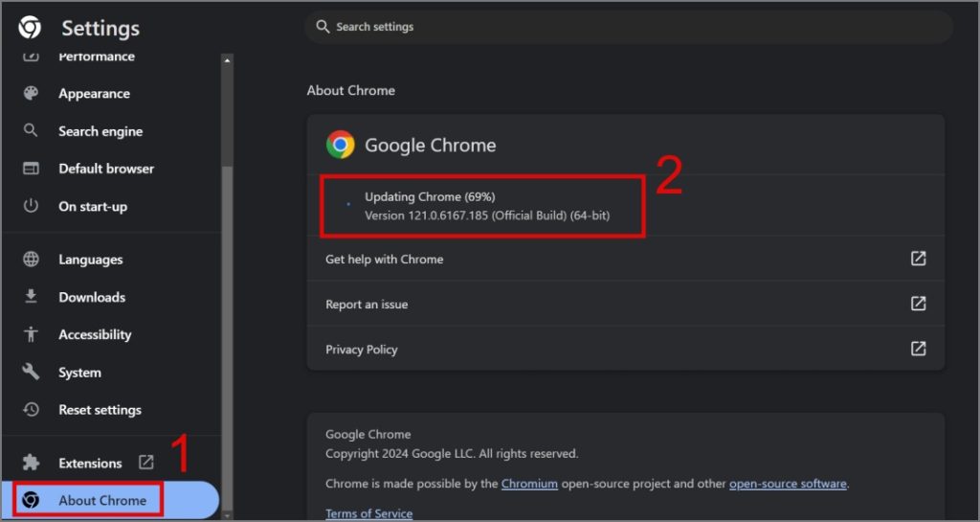Click the Appearance palette icon
The width and height of the screenshot is (980, 522).
31,93
